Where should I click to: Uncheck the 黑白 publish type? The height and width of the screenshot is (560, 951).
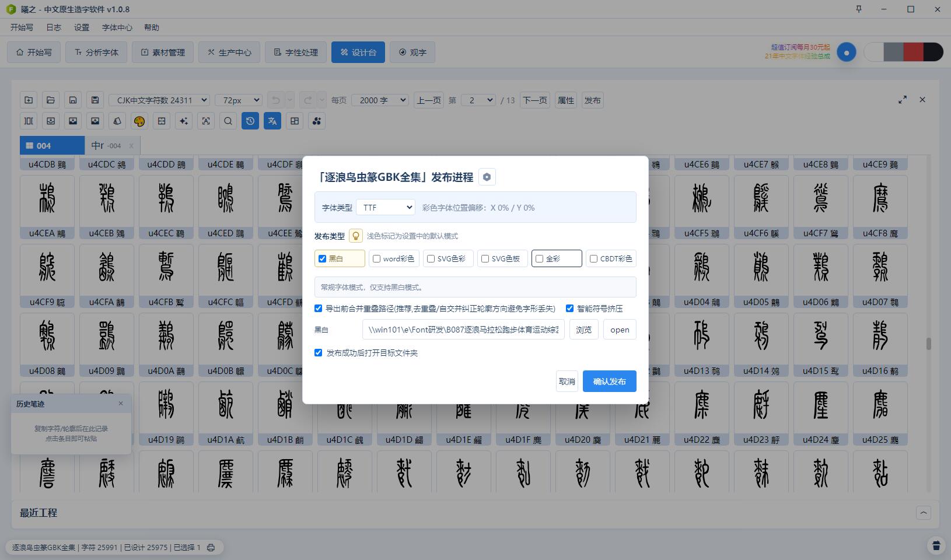(322, 258)
